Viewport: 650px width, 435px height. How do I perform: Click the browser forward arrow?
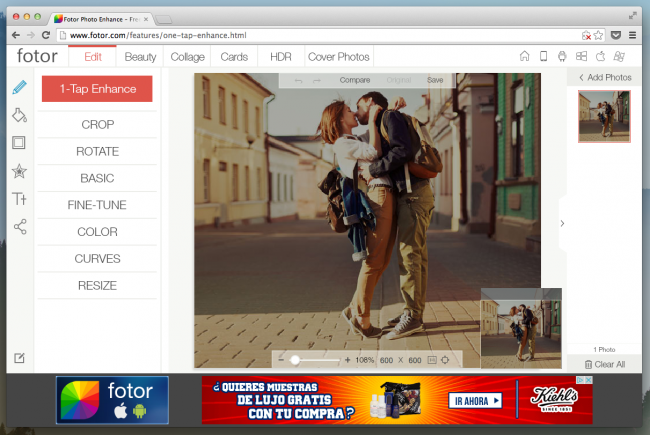pos(31,35)
